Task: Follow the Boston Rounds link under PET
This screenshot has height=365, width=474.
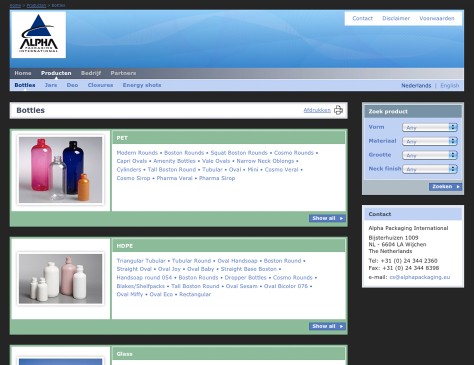Action: [x=184, y=153]
